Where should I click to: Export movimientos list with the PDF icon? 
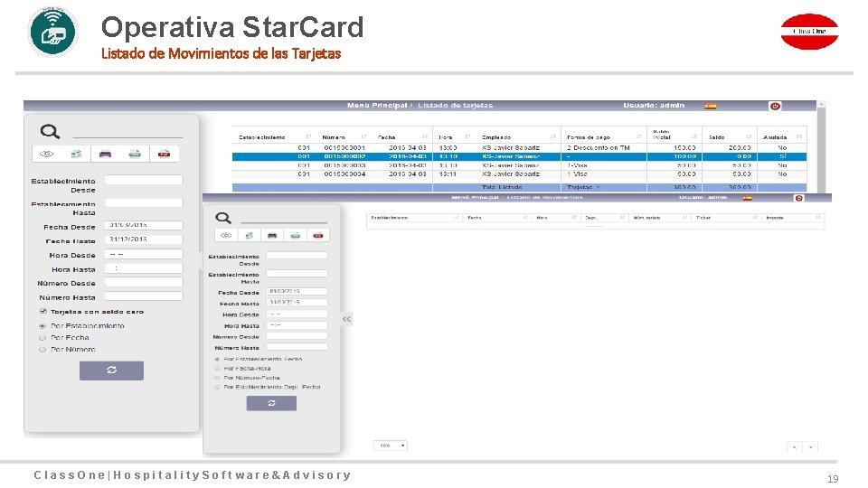(317, 235)
